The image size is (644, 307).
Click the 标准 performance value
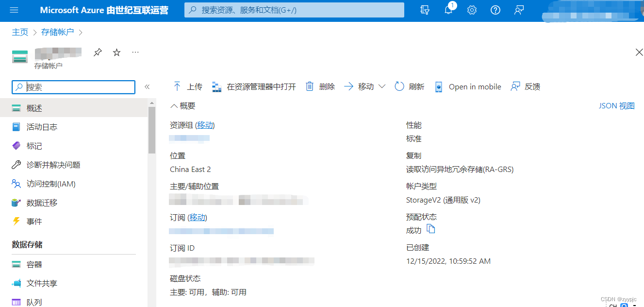414,138
